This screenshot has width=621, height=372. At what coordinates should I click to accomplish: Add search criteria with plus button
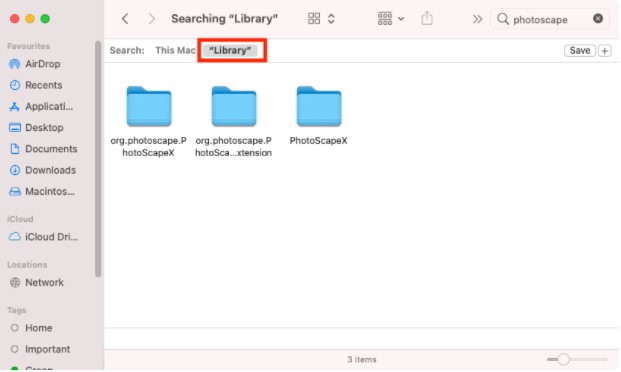point(604,51)
